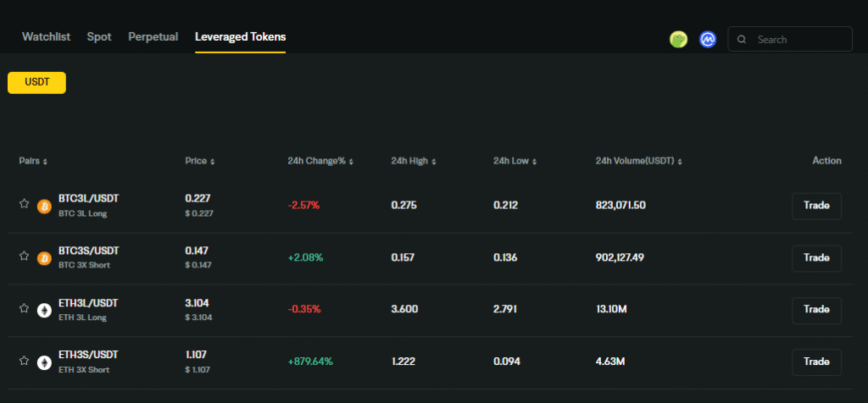Click the +879.64% change value
Screen dimensions: 868x403
[x=310, y=362]
